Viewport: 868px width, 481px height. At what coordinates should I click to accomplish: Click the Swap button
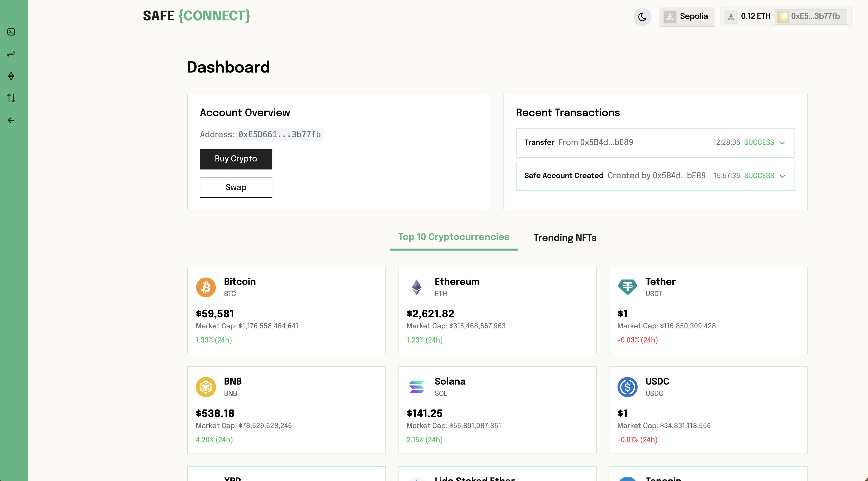point(236,187)
